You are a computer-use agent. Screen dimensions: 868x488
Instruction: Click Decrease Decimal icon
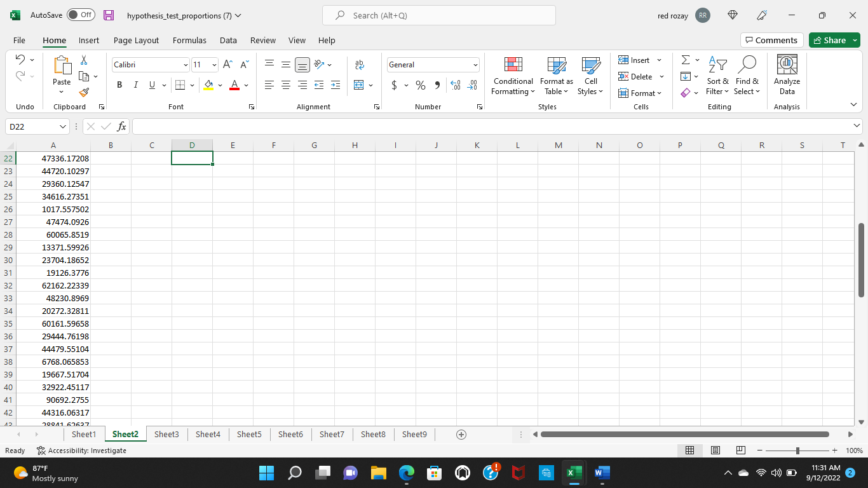472,85
